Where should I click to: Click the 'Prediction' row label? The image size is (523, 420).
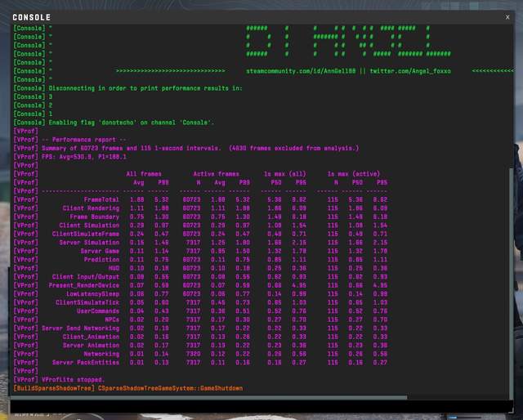101,260
